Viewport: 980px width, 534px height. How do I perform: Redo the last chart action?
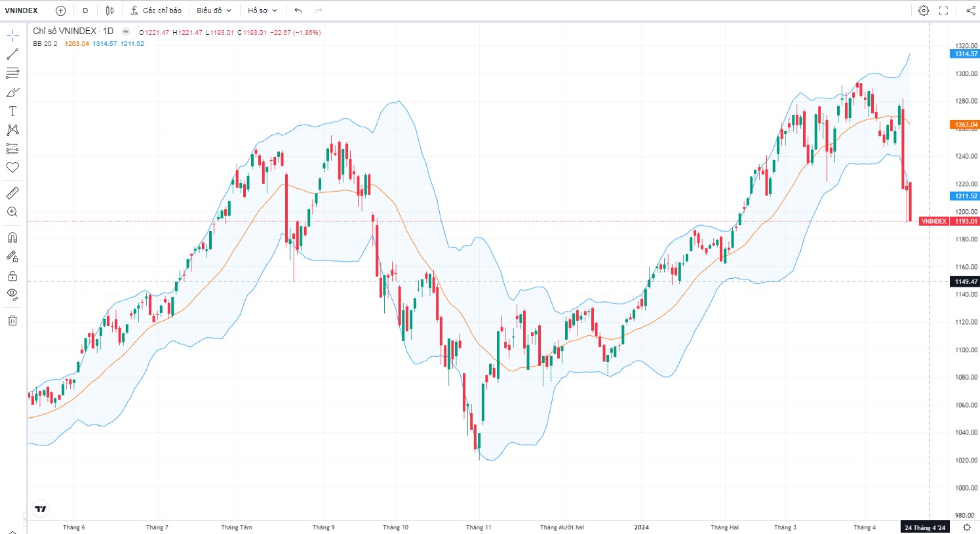click(319, 10)
